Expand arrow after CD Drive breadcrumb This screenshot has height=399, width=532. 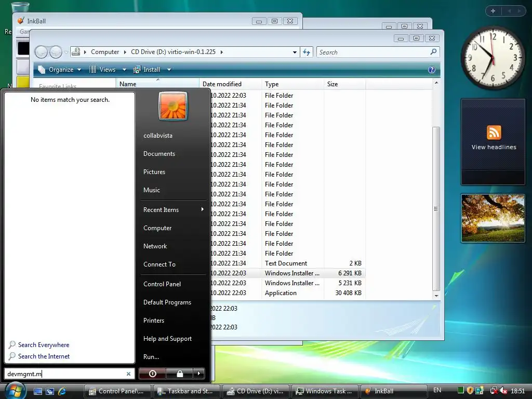pos(221,52)
